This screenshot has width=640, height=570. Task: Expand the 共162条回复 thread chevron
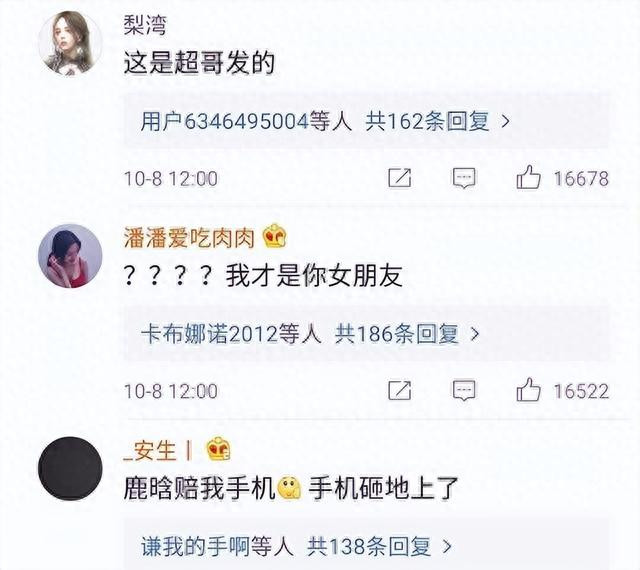(x=505, y=121)
